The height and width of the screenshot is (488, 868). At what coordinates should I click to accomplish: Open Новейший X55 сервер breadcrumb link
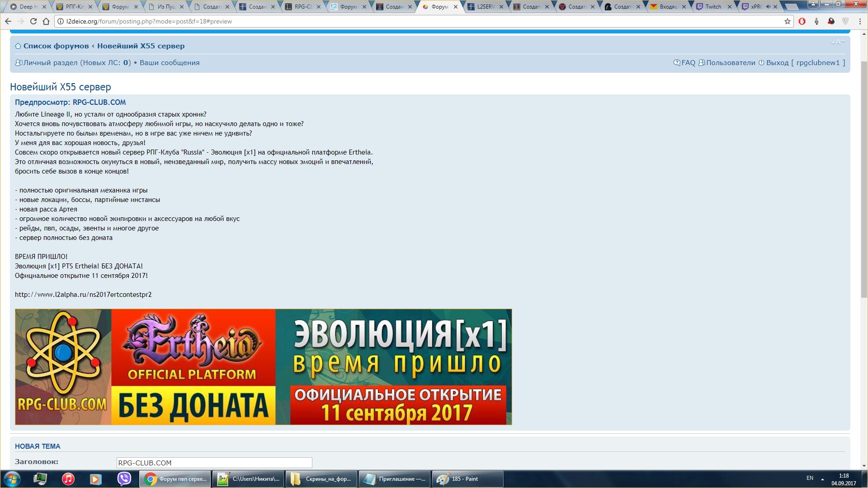(x=141, y=46)
